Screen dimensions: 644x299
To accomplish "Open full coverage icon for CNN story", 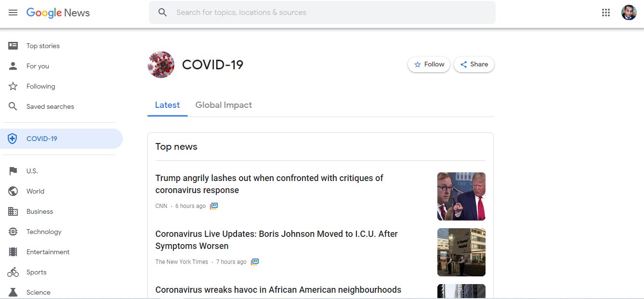I will click(x=214, y=206).
